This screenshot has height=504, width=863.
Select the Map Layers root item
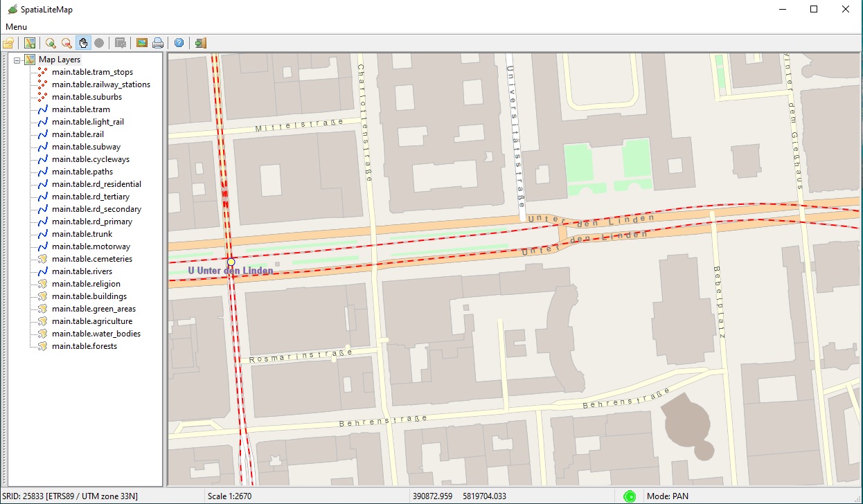point(60,60)
